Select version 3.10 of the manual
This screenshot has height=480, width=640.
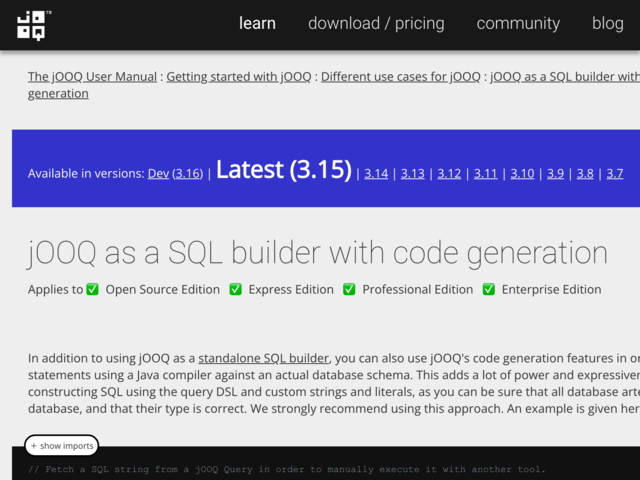(522, 173)
